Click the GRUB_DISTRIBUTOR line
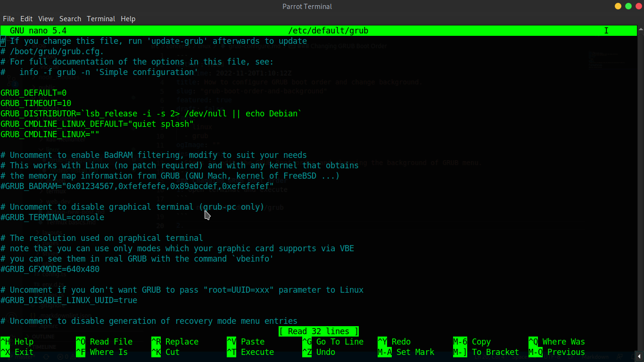Screen dimensions: 644x362 [151, 114]
